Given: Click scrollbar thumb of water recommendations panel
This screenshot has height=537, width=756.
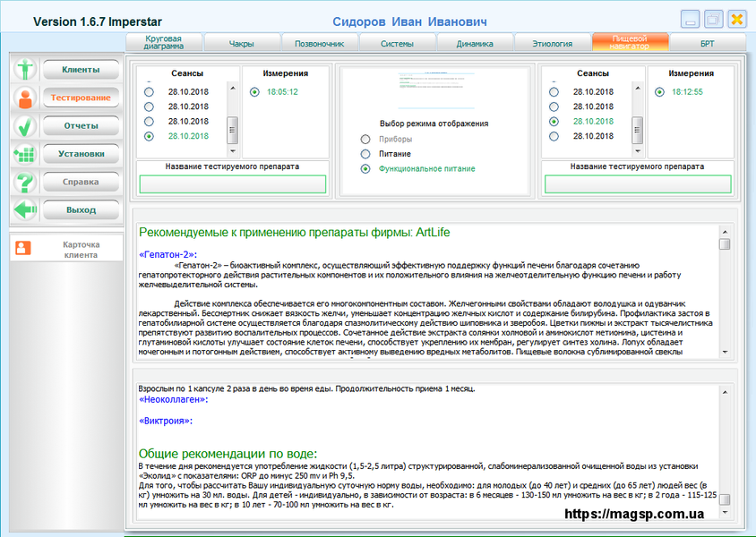Looking at the screenshot, I should point(725,499).
